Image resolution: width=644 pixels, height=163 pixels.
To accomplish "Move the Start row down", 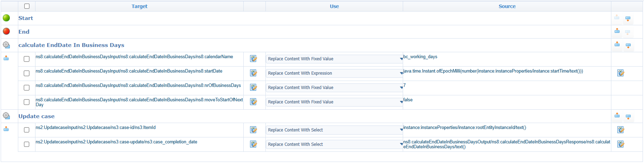I will [628, 19].
